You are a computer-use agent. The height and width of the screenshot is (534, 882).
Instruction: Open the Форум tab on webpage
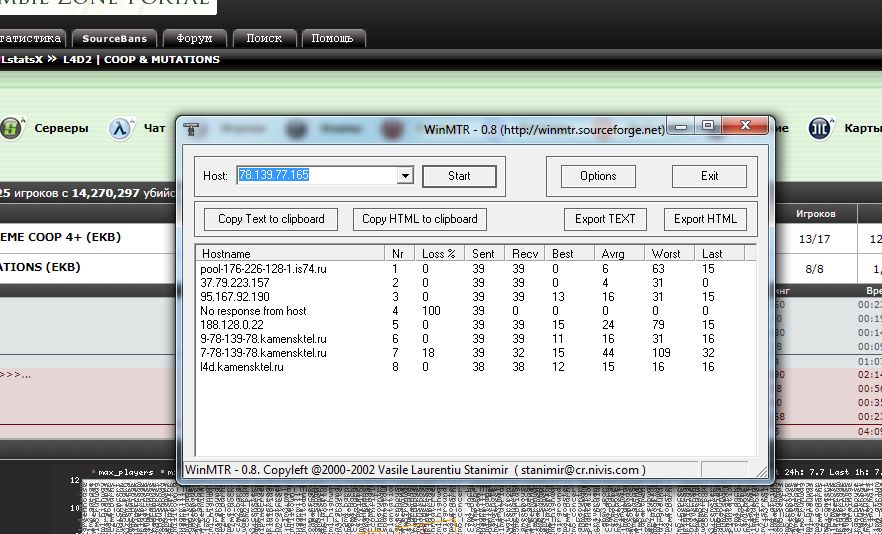[195, 38]
